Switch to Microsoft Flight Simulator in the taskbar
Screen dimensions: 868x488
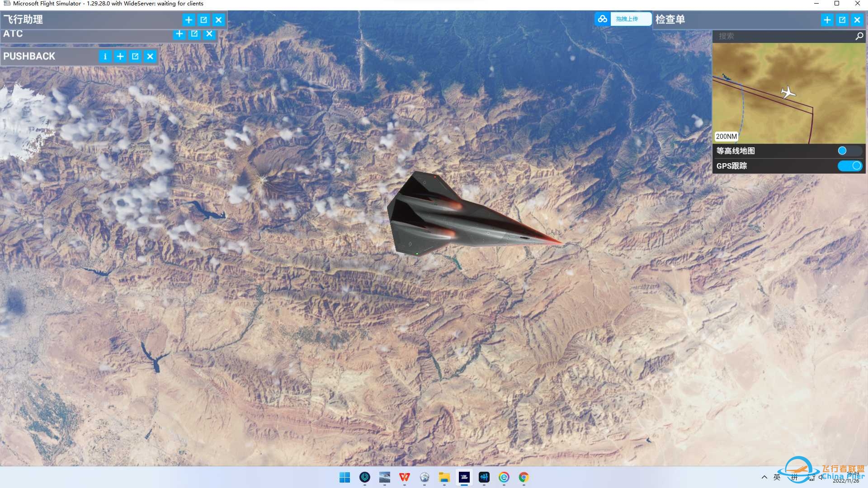pyautogui.click(x=464, y=477)
